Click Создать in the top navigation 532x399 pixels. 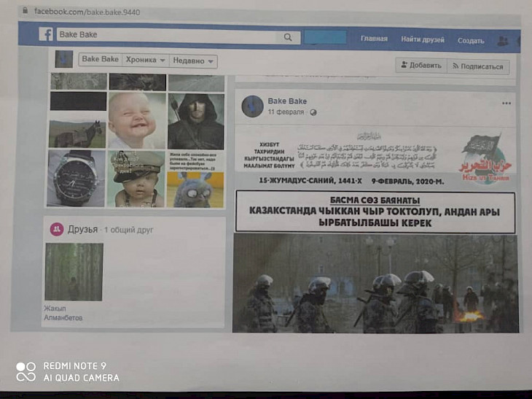pos(471,41)
